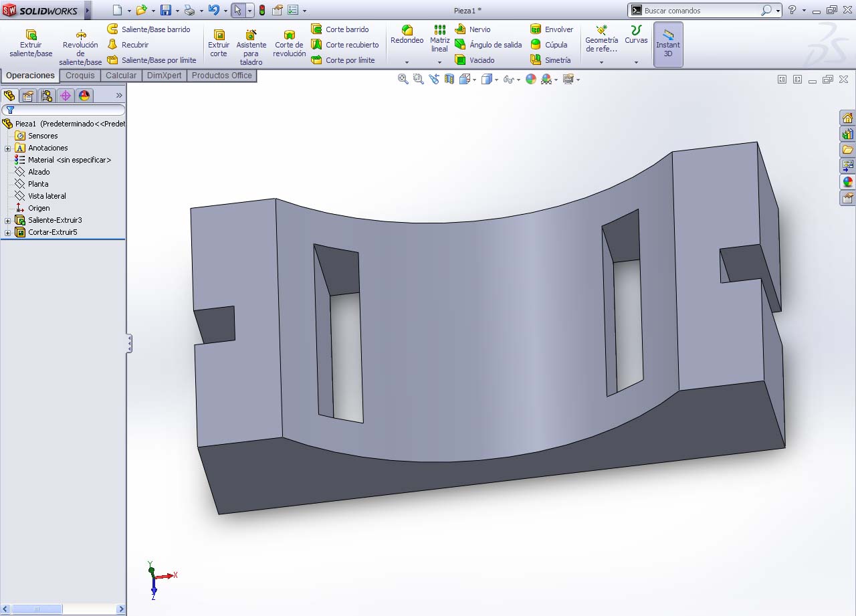This screenshot has height=616, width=856.
Task: Click Zoom to fit icon
Action: point(403,79)
